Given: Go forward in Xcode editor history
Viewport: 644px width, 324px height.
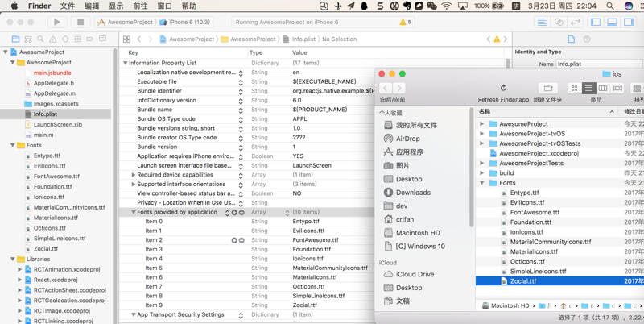Looking at the screenshot, I should (151, 39).
